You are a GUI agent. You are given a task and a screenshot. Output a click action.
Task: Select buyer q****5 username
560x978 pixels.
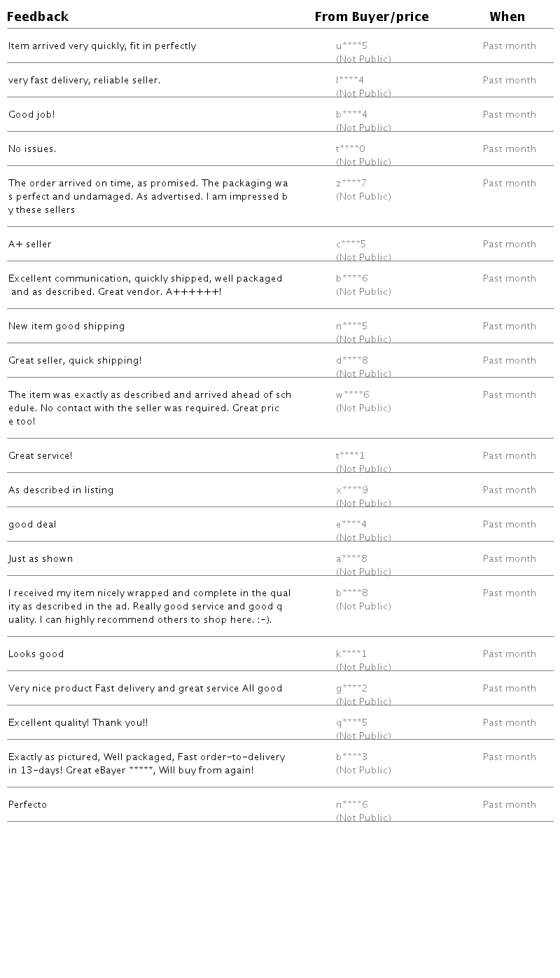click(351, 723)
